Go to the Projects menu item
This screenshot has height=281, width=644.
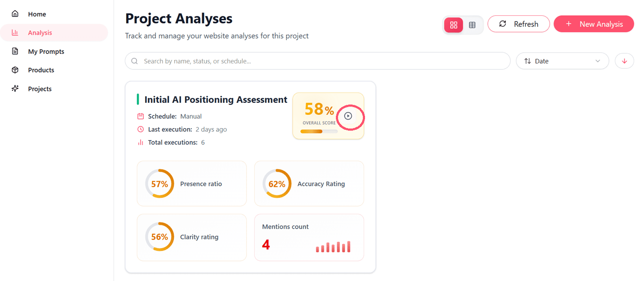[x=40, y=89]
